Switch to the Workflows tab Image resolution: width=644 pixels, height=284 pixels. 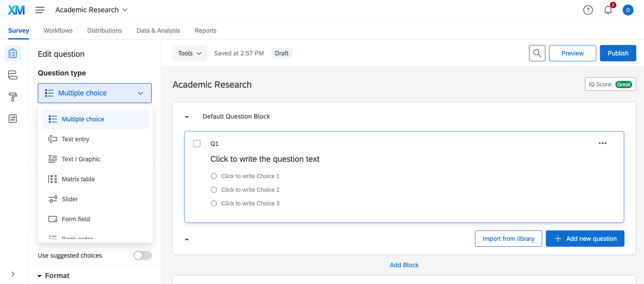(x=58, y=30)
